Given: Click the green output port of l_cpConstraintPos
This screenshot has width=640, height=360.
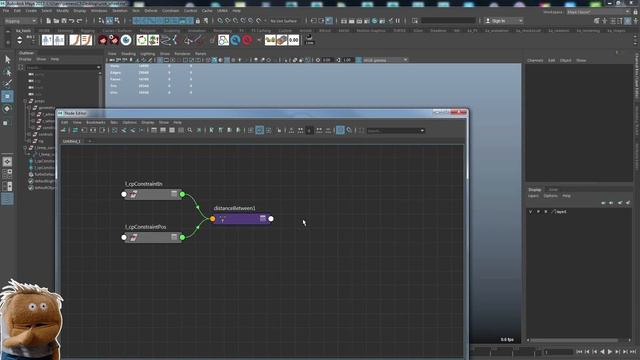Looking at the screenshot, I should click(x=182, y=237).
